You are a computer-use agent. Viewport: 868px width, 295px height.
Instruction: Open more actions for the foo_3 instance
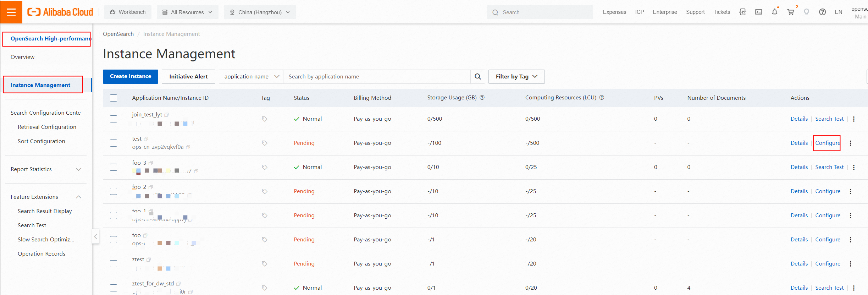point(854,167)
